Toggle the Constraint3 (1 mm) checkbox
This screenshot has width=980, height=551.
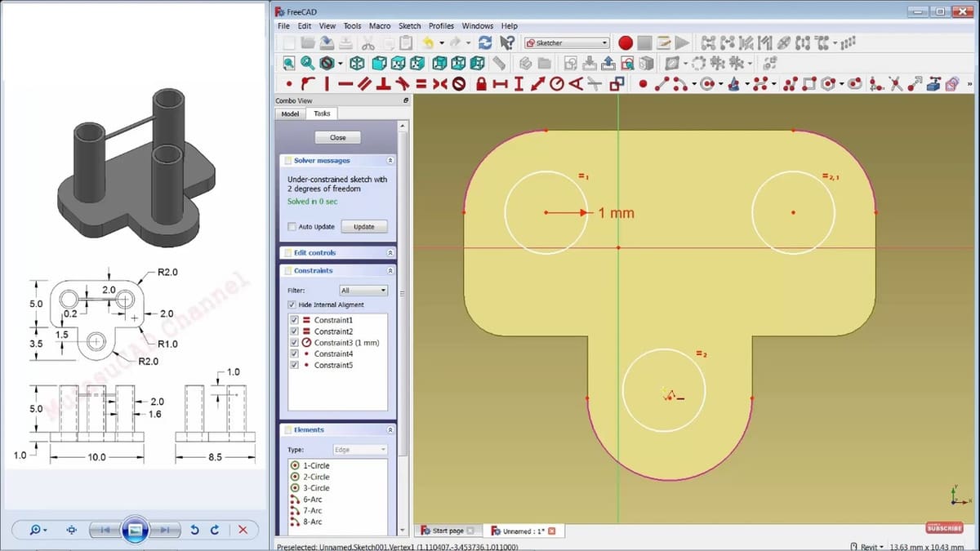(294, 343)
